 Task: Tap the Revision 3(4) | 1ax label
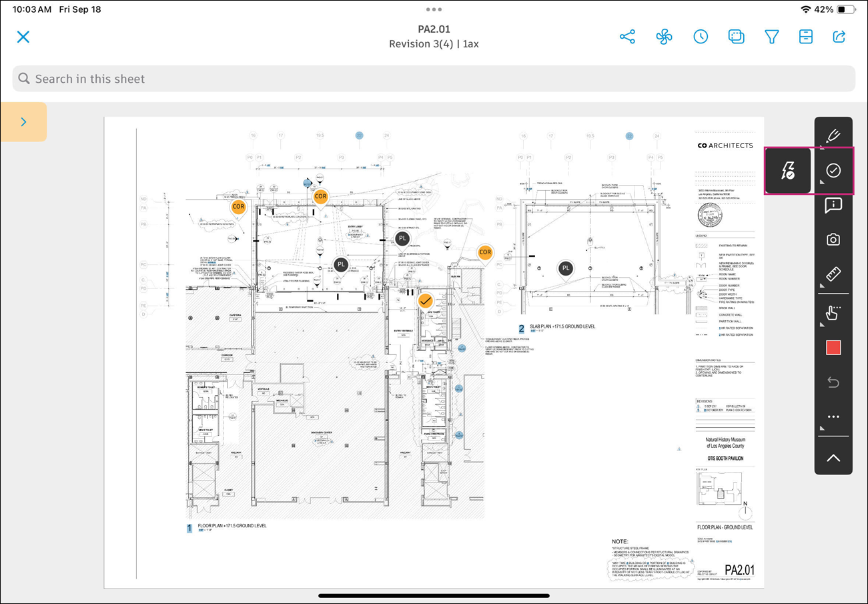pyautogui.click(x=434, y=44)
